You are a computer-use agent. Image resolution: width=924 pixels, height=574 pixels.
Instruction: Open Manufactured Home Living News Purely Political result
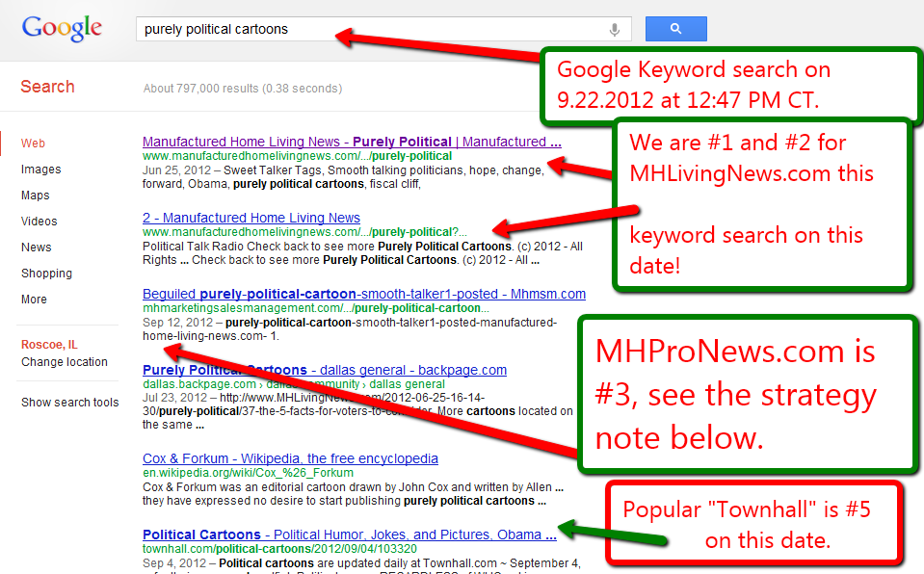click(x=352, y=142)
